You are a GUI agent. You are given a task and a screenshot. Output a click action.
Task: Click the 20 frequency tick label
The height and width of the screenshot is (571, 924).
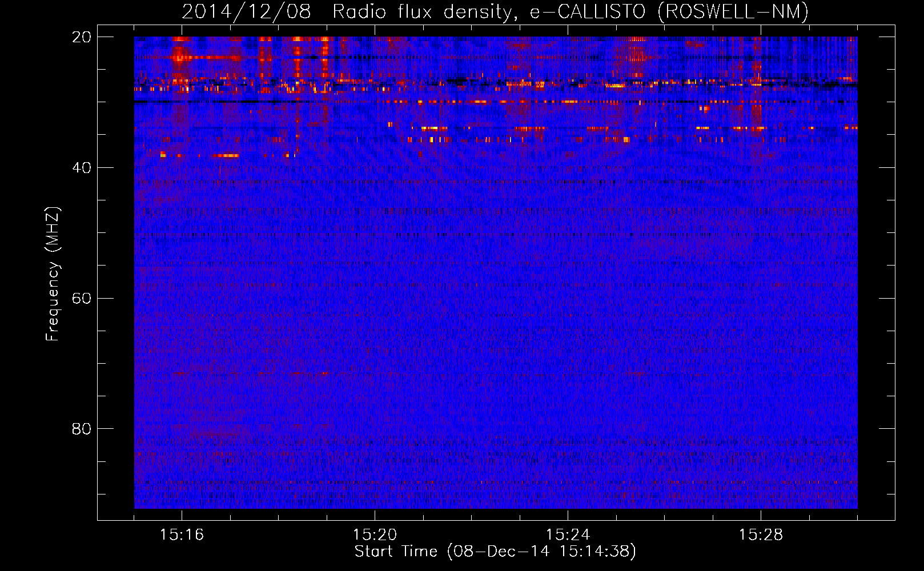coord(82,37)
